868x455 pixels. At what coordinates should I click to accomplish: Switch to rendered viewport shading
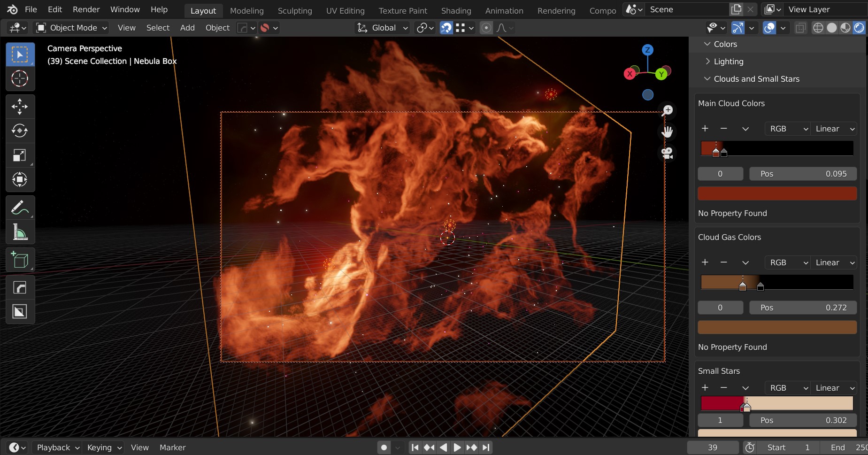[x=859, y=28]
